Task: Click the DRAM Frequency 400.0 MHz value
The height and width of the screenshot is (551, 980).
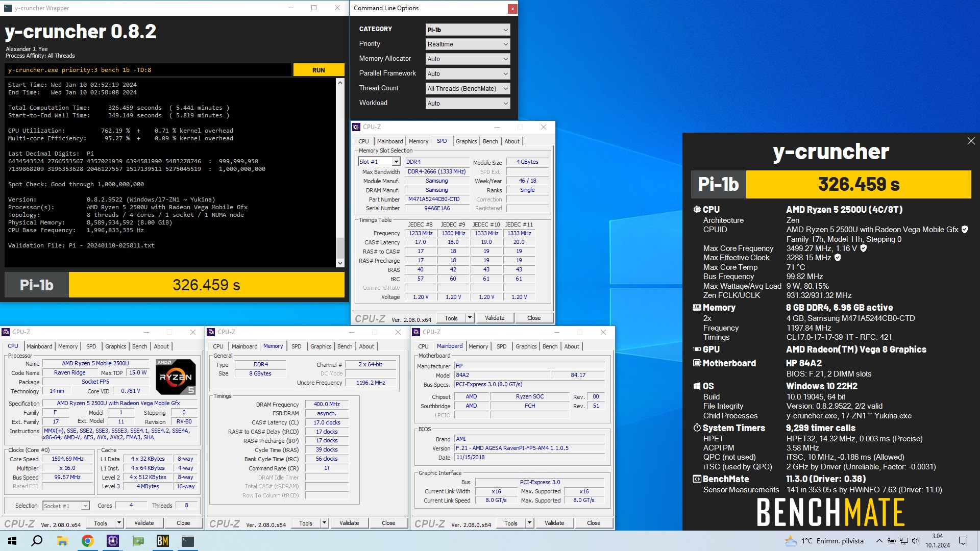Action: click(327, 404)
